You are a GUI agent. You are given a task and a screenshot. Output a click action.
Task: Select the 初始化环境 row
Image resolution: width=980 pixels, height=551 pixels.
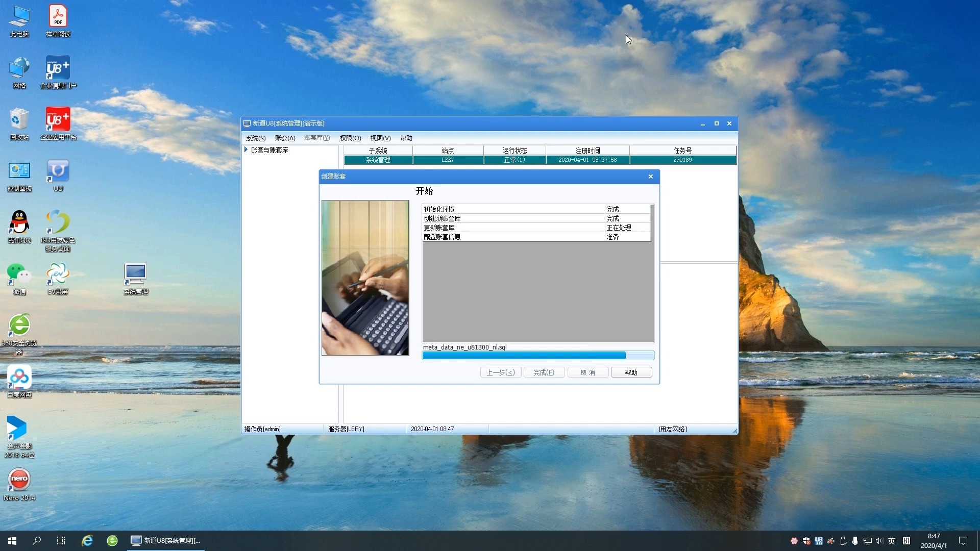coord(536,209)
